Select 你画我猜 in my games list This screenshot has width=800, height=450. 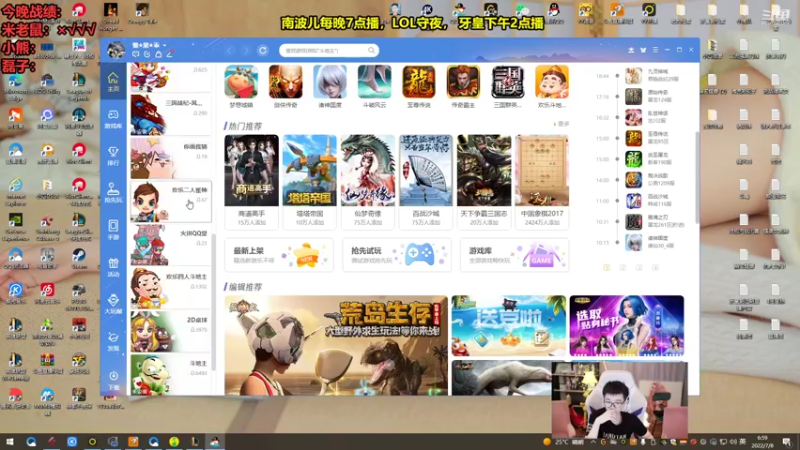click(171, 158)
